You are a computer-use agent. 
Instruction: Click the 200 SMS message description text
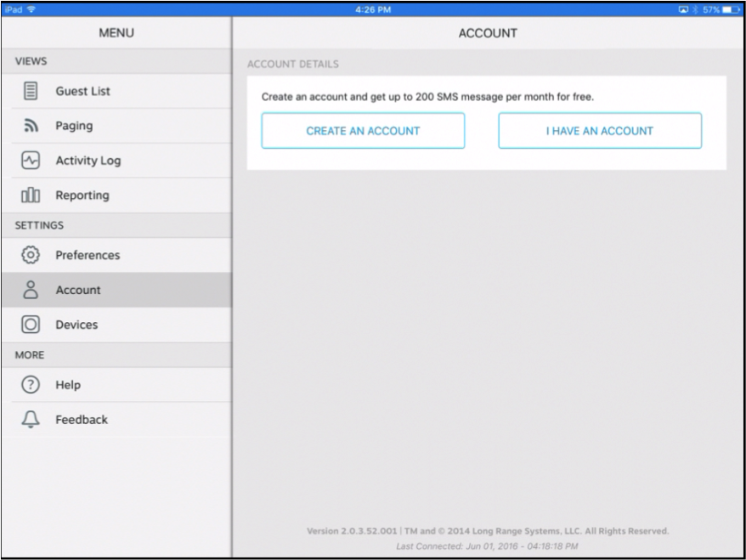(427, 97)
